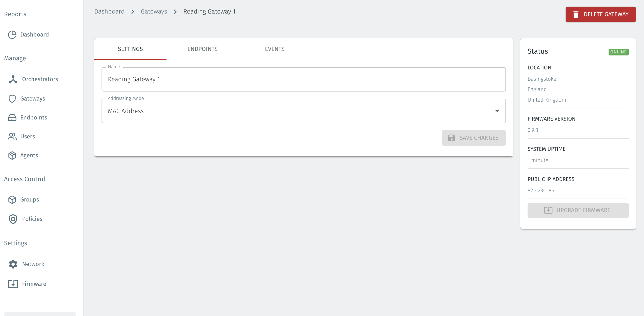Screen dimensions: 644x316
Task: Click the Users people icon
Action: 12,136
